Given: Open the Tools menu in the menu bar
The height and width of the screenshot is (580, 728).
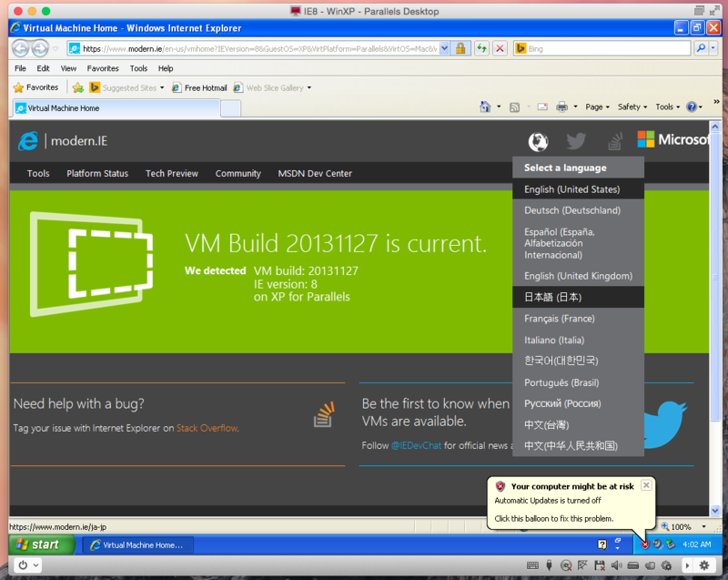Looking at the screenshot, I should coord(138,68).
